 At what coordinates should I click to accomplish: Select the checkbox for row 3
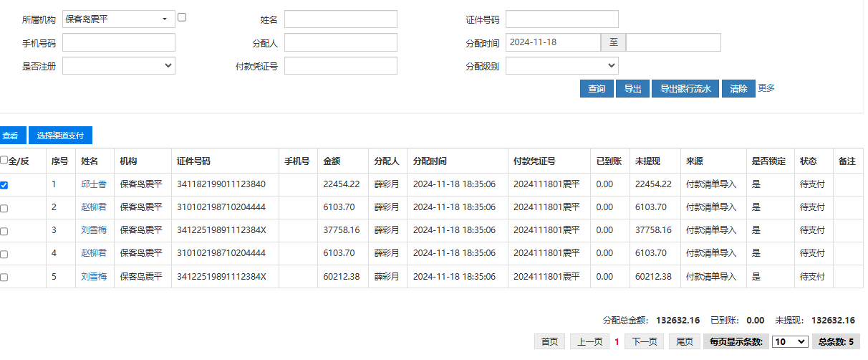(4, 232)
